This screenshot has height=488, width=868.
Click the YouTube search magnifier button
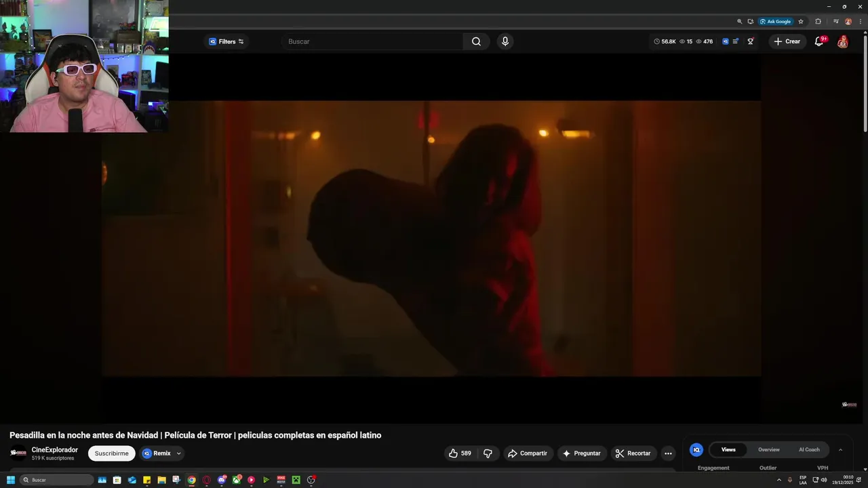pos(476,41)
